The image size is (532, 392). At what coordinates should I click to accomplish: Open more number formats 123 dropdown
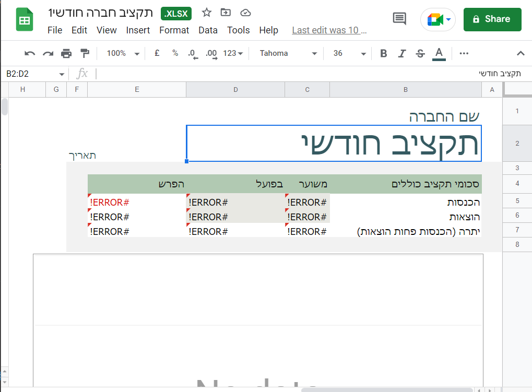point(233,54)
